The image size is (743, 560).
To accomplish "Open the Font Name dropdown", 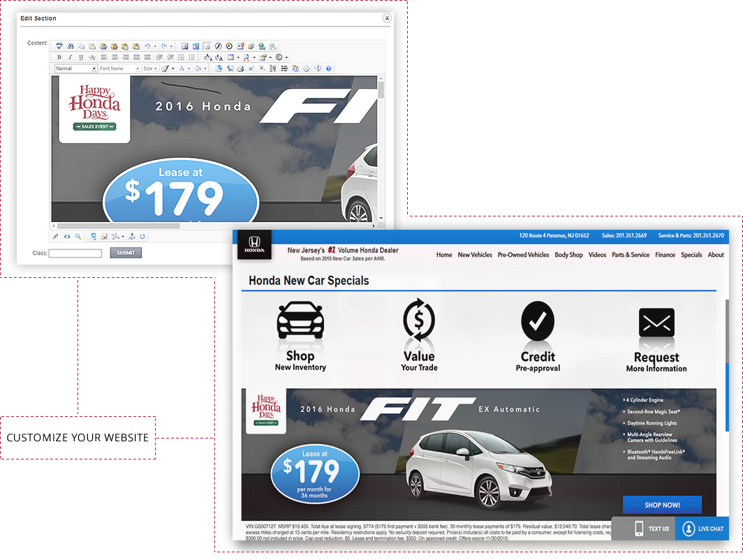I will coord(119,68).
